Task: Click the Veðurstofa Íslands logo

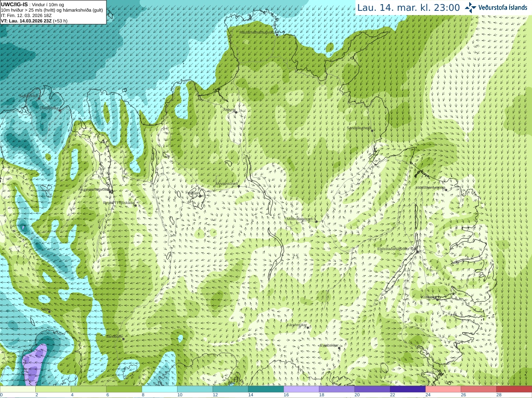Action: click(495, 7)
